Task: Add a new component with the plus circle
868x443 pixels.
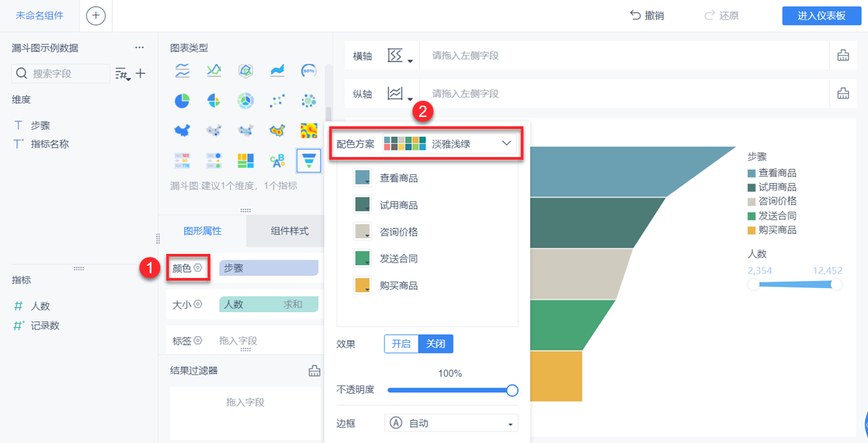Action: (x=96, y=15)
